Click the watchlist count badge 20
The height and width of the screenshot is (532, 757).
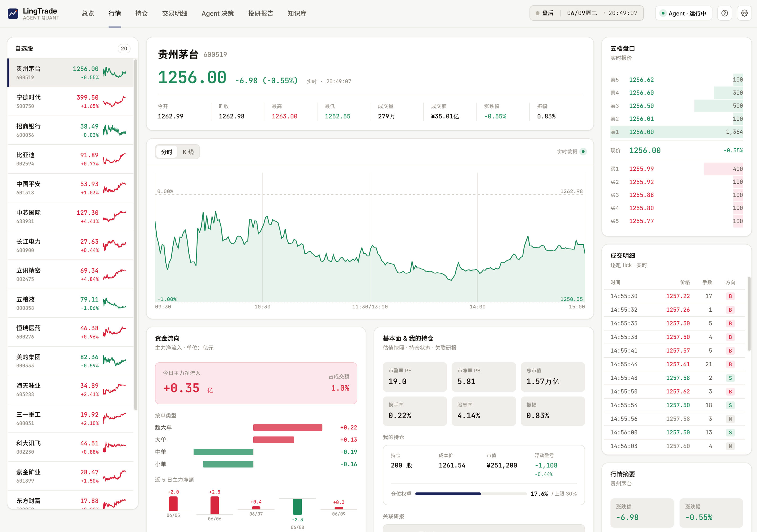coord(124,49)
